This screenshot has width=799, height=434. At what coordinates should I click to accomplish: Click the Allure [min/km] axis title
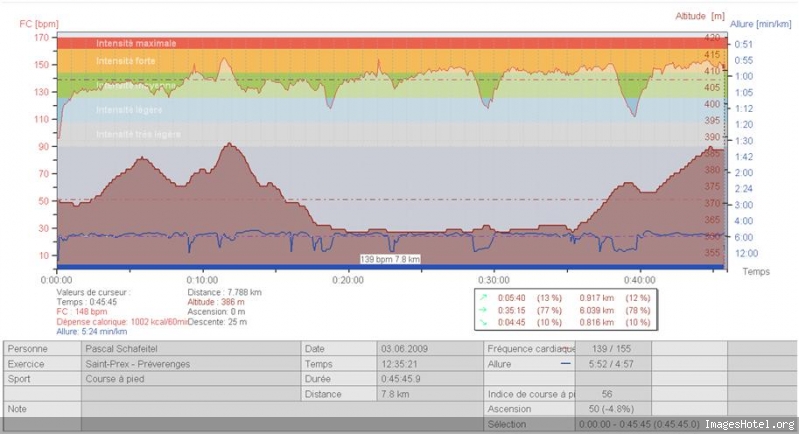tap(760, 24)
